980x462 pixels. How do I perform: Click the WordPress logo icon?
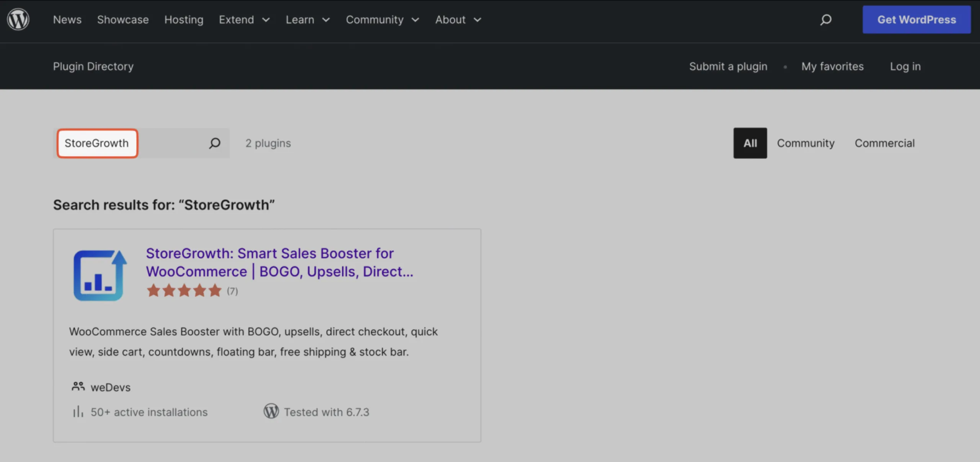click(18, 19)
